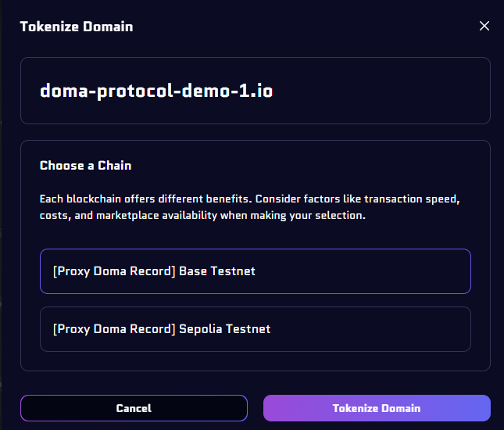The width and height of the screenshot is (504, 430).
Task: Click the Cancel button
Action: tap(134, 408)
